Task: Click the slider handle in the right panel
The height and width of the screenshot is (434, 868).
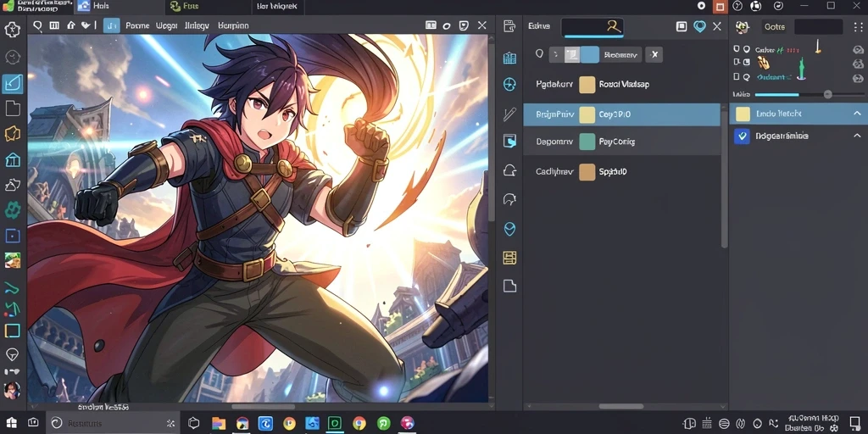Action: point(827,95)
